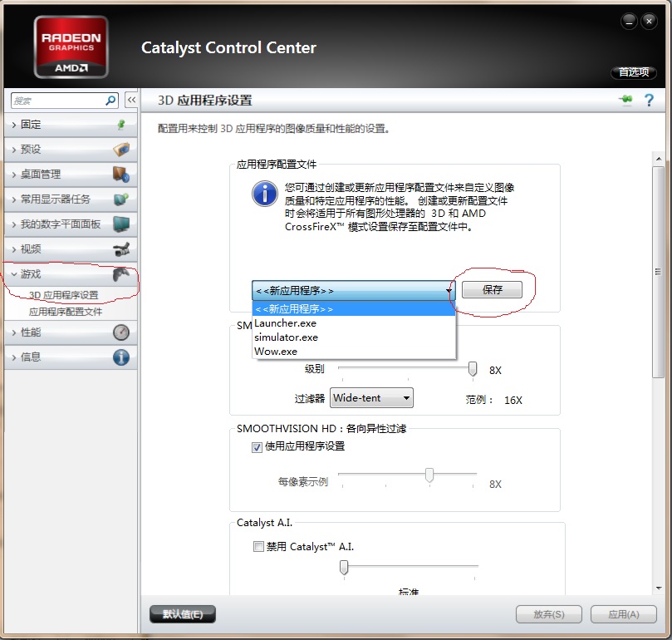Screen dimensions: 672x640
Task: Click the green pin icon in header
Action: (626, 100)
